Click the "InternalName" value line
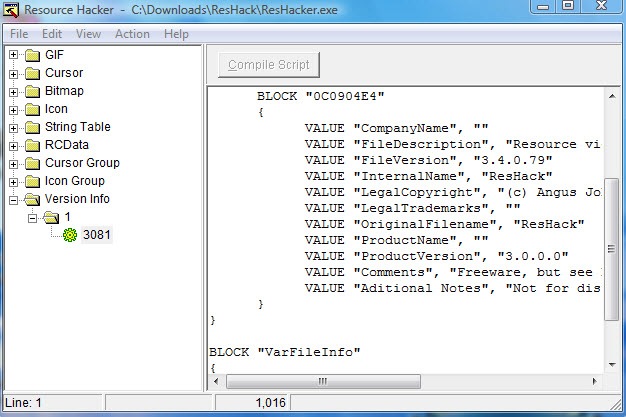 tap(428, 176)
